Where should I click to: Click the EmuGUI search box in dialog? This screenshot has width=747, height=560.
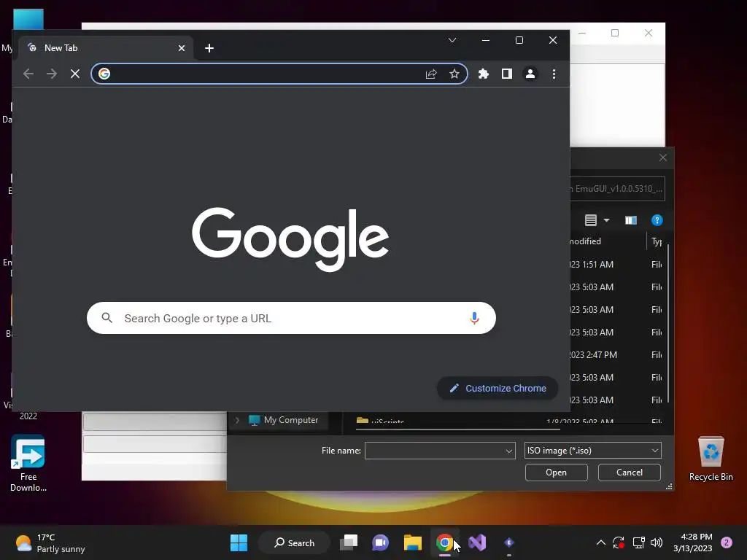click(617, 189)
